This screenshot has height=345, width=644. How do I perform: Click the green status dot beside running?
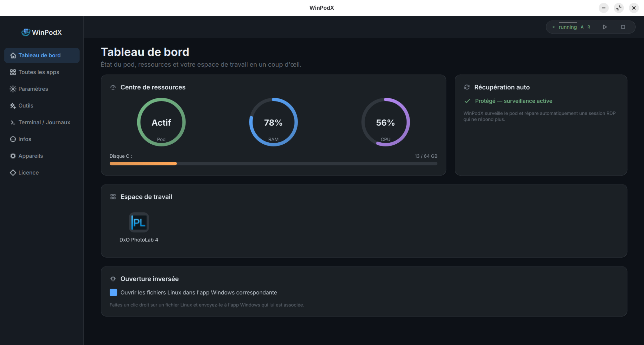[x=553, y=27]
